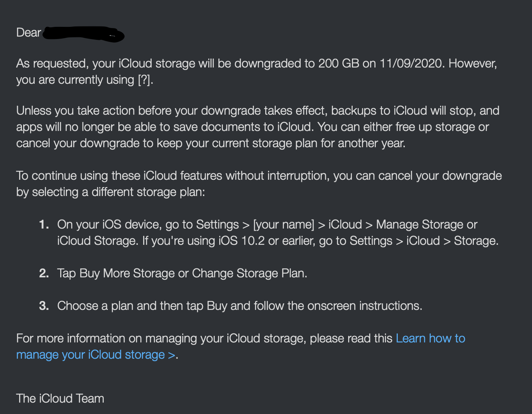
Task: Click step 3 'Choose a plan' instruction
Action: pyautogui.click(x=240, y=306)
